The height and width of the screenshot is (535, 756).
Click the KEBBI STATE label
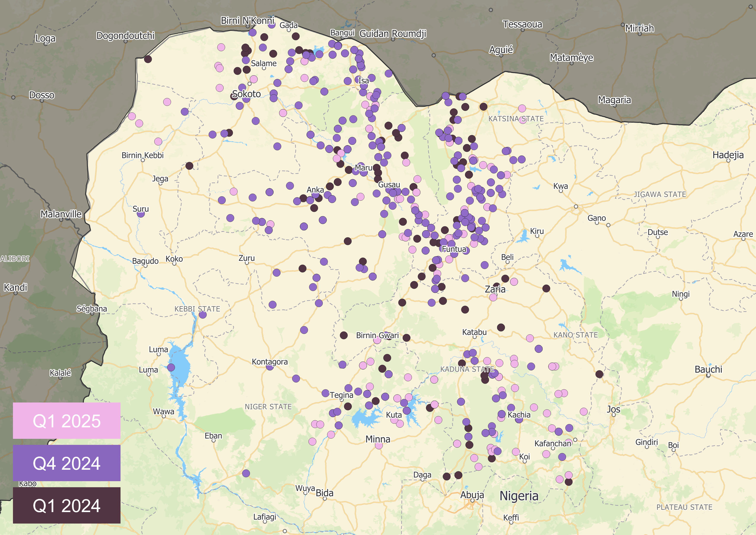pyautogui.click(x=197, y=309)
